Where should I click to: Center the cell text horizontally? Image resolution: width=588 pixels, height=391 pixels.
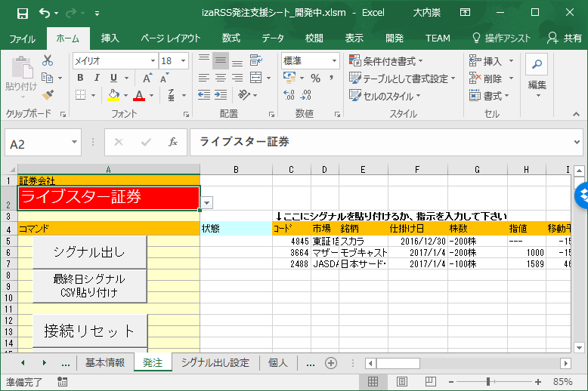click(x=221, y=78)
